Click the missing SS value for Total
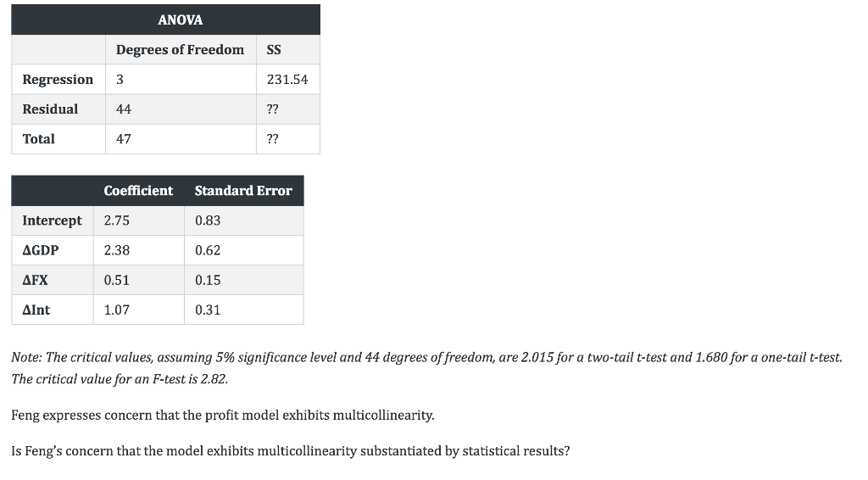Screen dimensions: 868x480 [273, 139]
